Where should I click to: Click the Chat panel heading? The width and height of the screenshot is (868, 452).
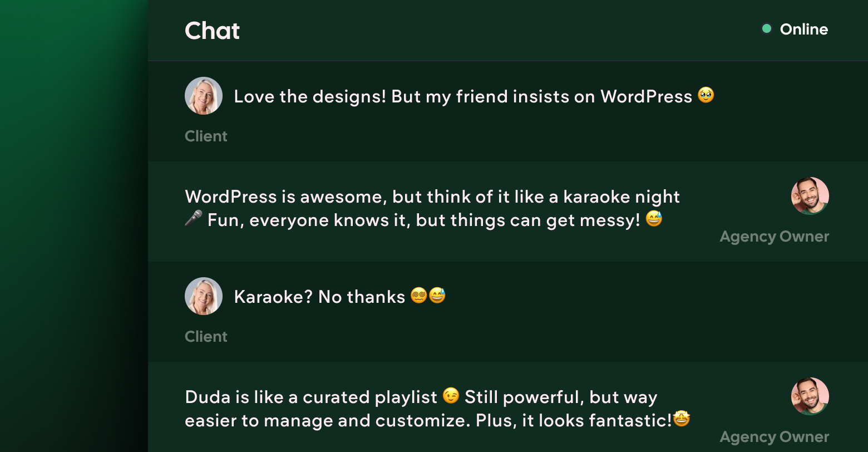click(x=212, y=31)
